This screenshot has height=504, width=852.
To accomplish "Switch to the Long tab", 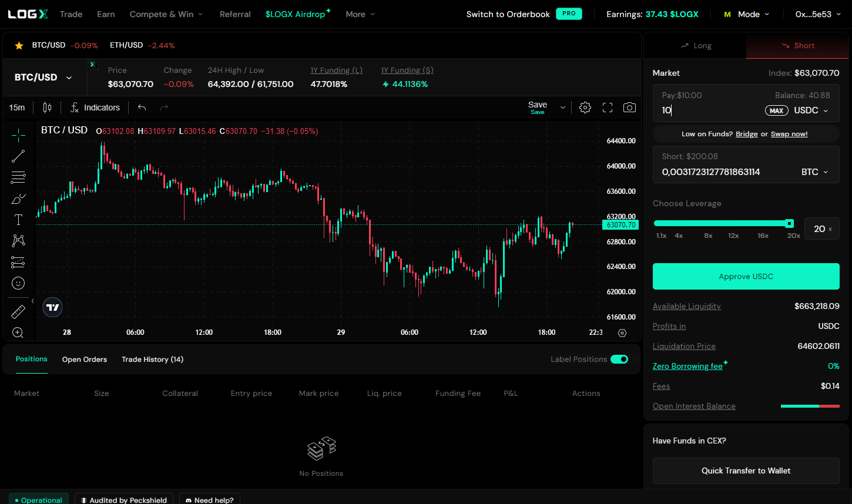I will (x=696, y=46).
